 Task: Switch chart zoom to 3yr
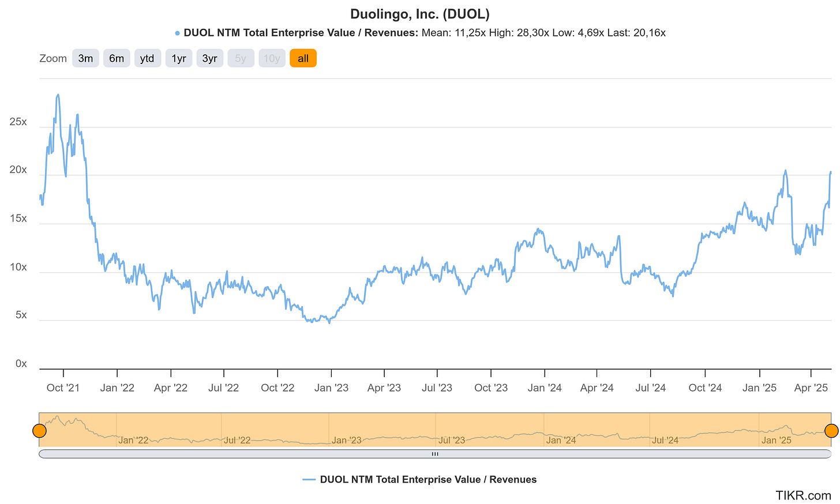pyautogui.click(x=210, y=58)
